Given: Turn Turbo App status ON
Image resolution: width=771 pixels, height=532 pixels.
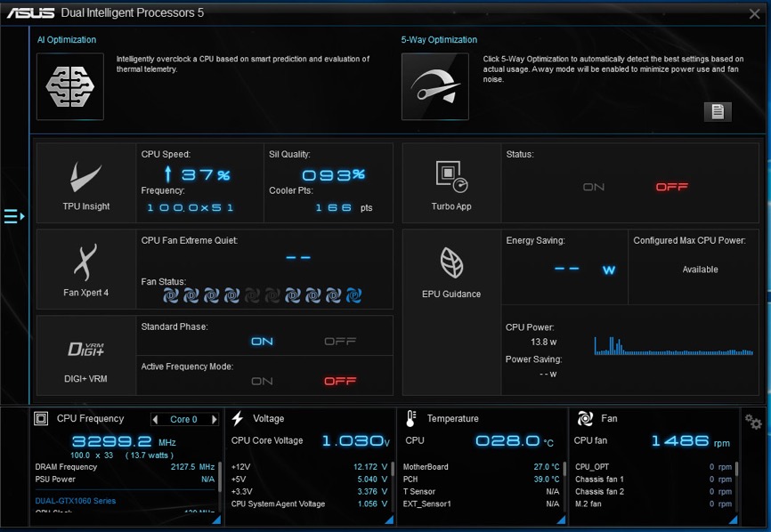Looking at the screenshot, I should point(594,187).
